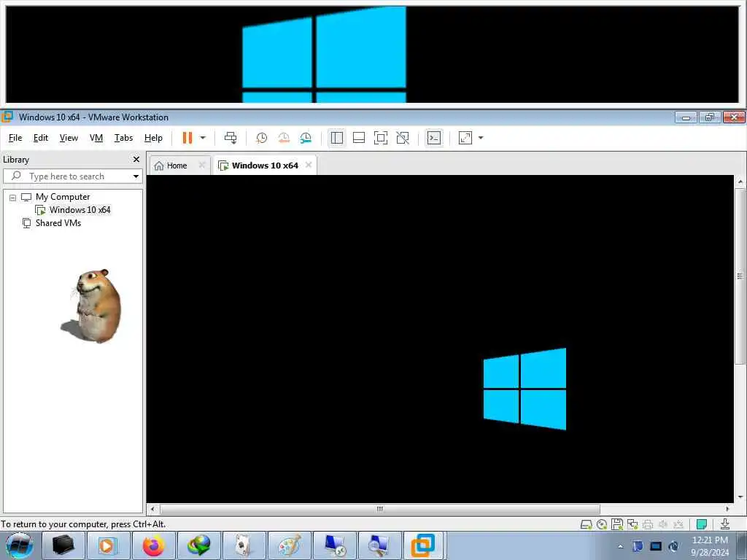747x560 pixels.
Task: Click the horizontal scrollbar of the VM view
Action: [x=379, y=509]
